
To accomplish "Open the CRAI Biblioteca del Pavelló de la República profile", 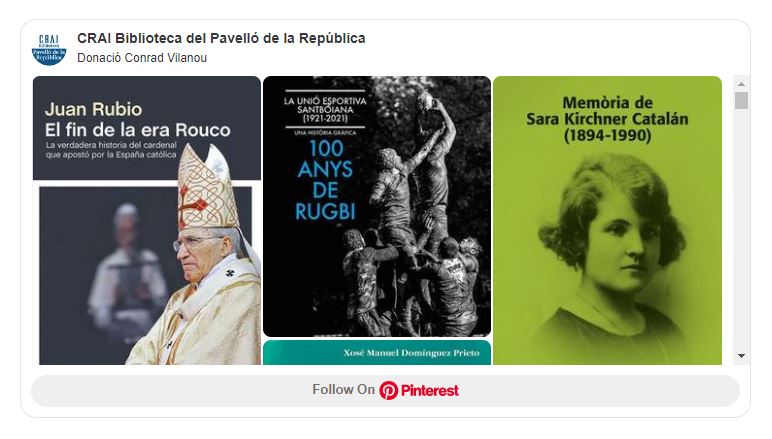I will pos(221,38).
